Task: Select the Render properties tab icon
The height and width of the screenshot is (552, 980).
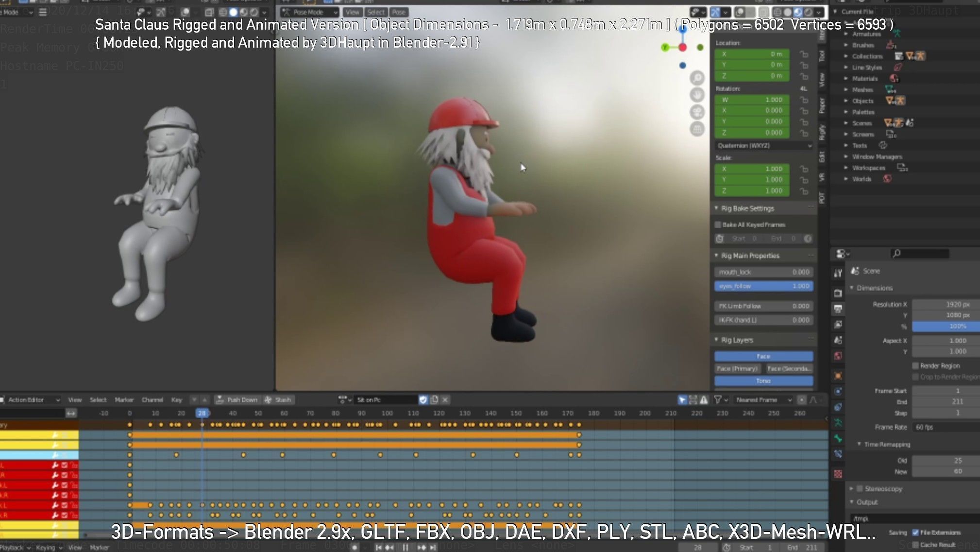Action: (838, 293)
